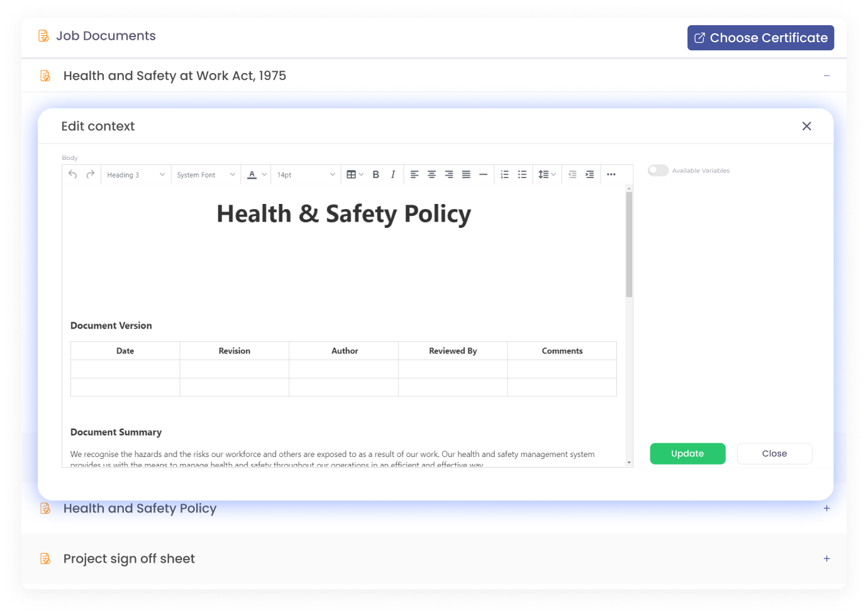
Task: Click the Choose Certificate button
Action: click(x=760, y=38)
